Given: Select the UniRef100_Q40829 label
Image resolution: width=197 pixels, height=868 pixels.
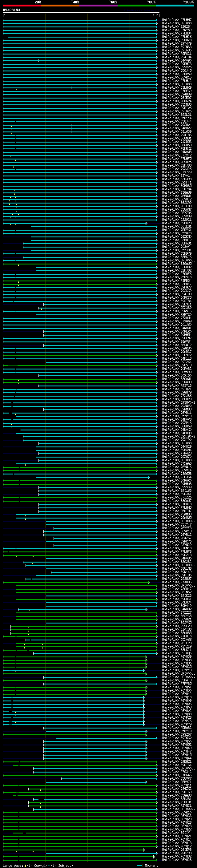Looking at the screenshot, I should click(x=177, y=447).
